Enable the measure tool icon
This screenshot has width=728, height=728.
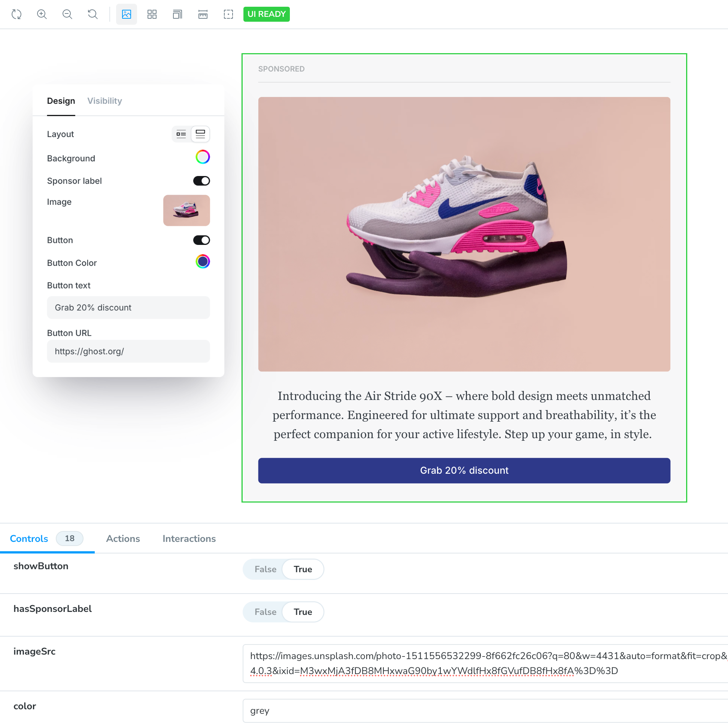(202, 14)
